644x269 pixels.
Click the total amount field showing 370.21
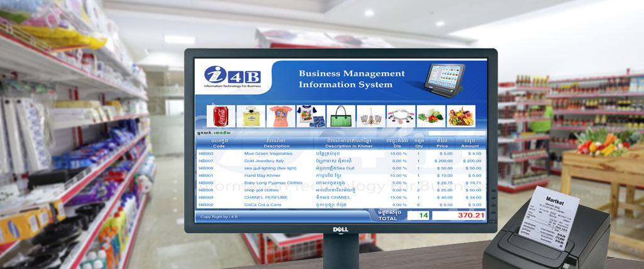[458, 215]
